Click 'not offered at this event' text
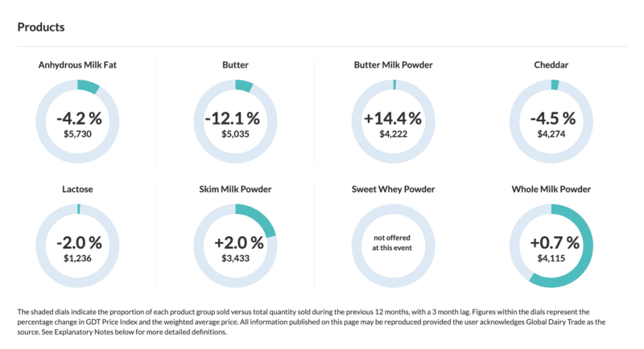The height and width of the screenshot is (349, 644). pos(392,244)
